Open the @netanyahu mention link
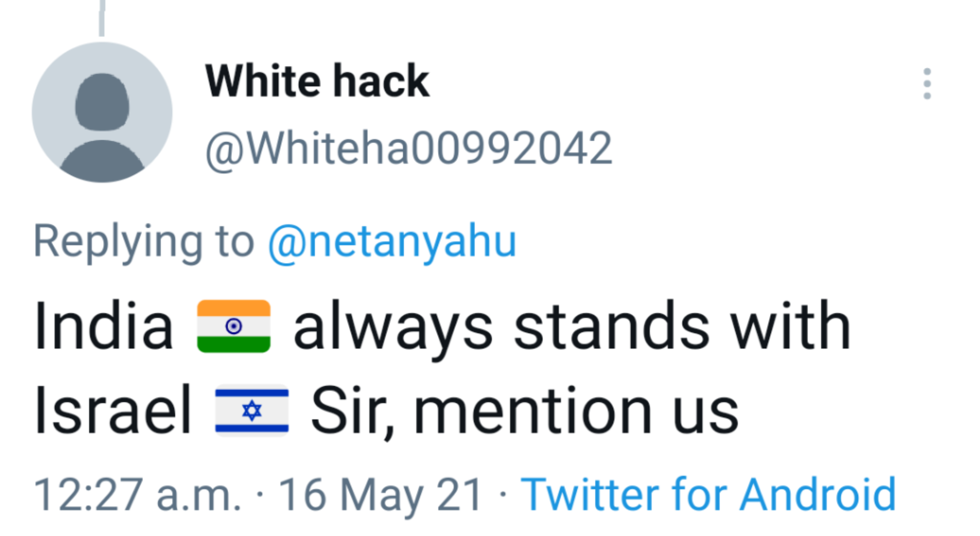Viewport: 980px width, 536px height. 392,242
